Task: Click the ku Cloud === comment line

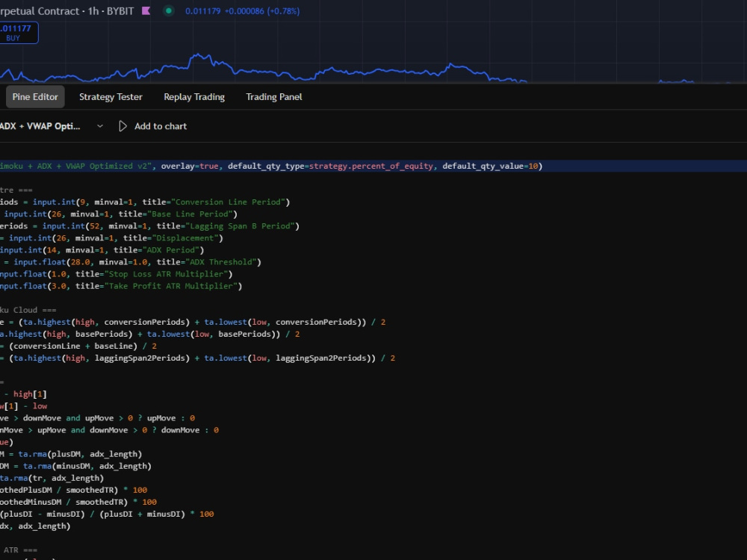Action: click(28, 310)
